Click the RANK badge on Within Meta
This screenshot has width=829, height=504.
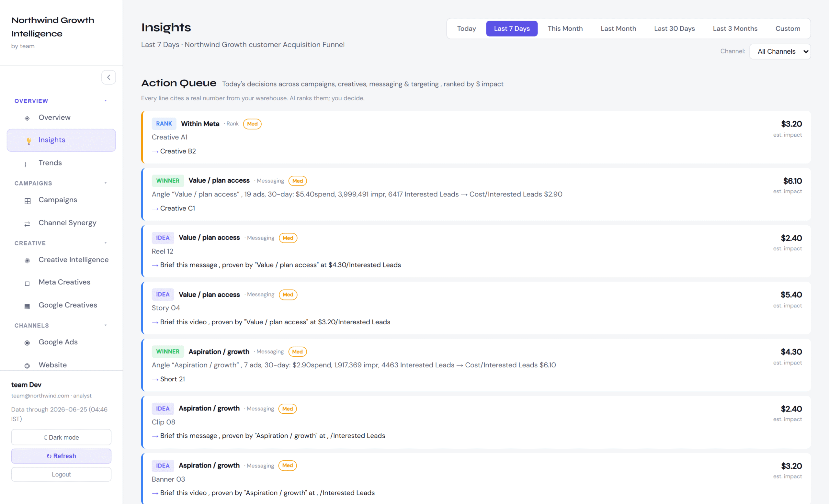point(164,124)
